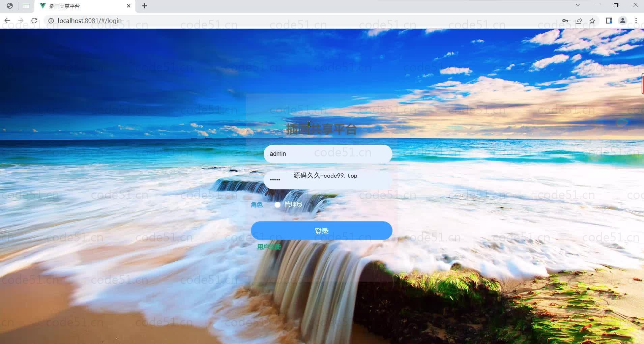This screenshot has width=644, height=344.
Task: Bookmark this page with the star
Action: click(592, 21)
